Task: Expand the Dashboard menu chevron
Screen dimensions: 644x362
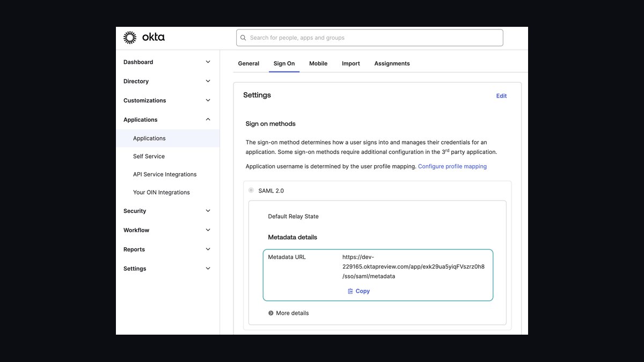Action: pos(208,62)
